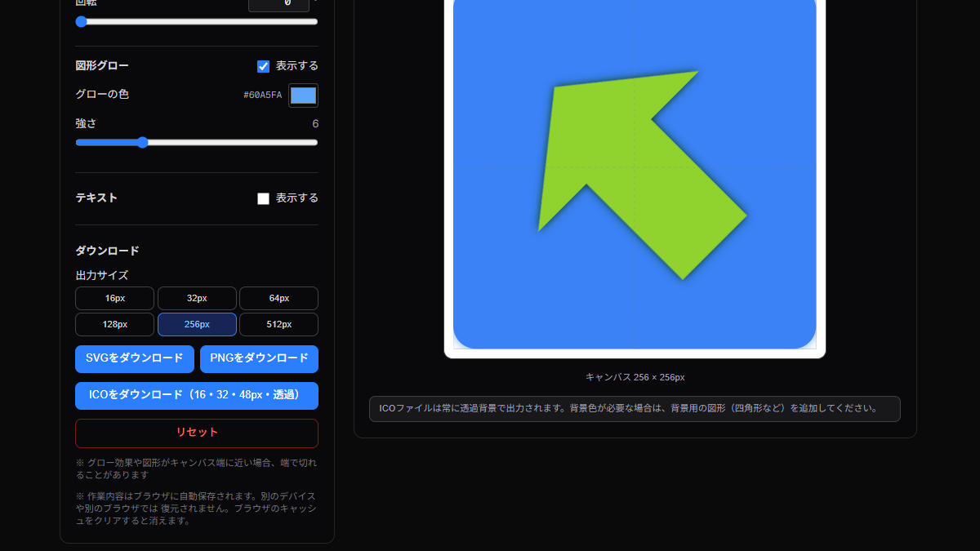Click the 強さ slider handle
980x551 pixels.
[x=143, y=142]
